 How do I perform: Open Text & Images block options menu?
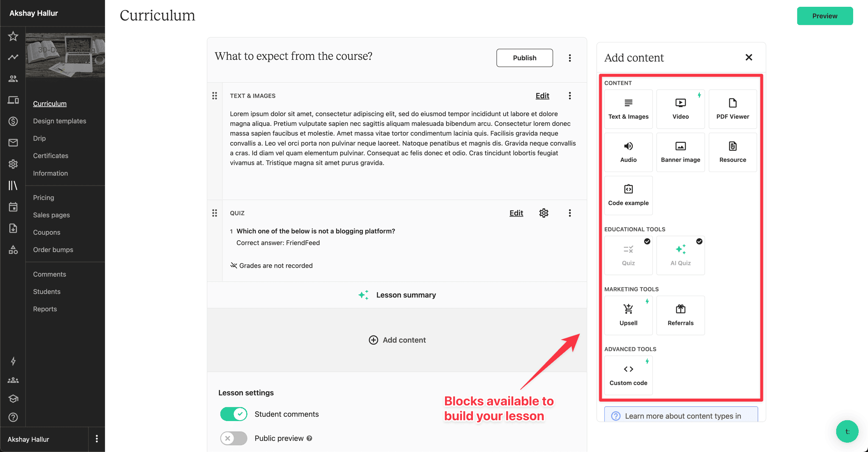[x=570, y=96]
